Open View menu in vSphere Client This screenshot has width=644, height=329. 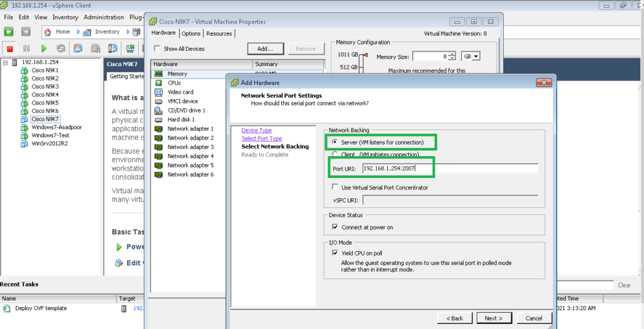(41, 17)
